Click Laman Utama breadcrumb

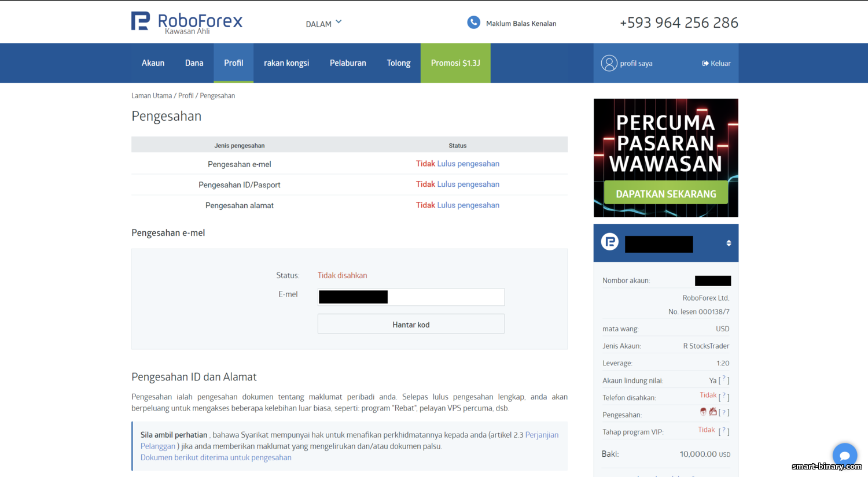coord(152,96)
